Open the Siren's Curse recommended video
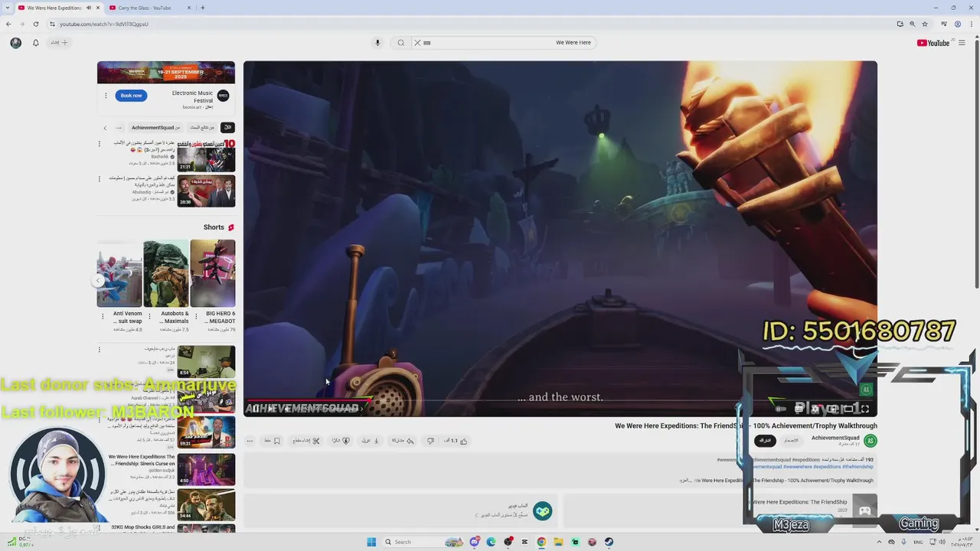The height and width of the screenshot is (551, 980). 207,469
